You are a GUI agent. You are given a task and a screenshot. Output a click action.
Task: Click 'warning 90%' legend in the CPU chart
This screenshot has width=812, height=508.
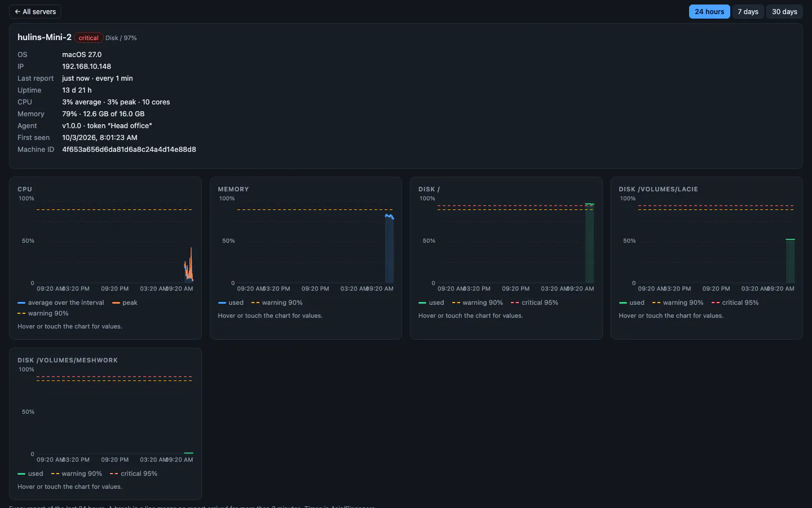pyautogui.click(x=43, y=313)
